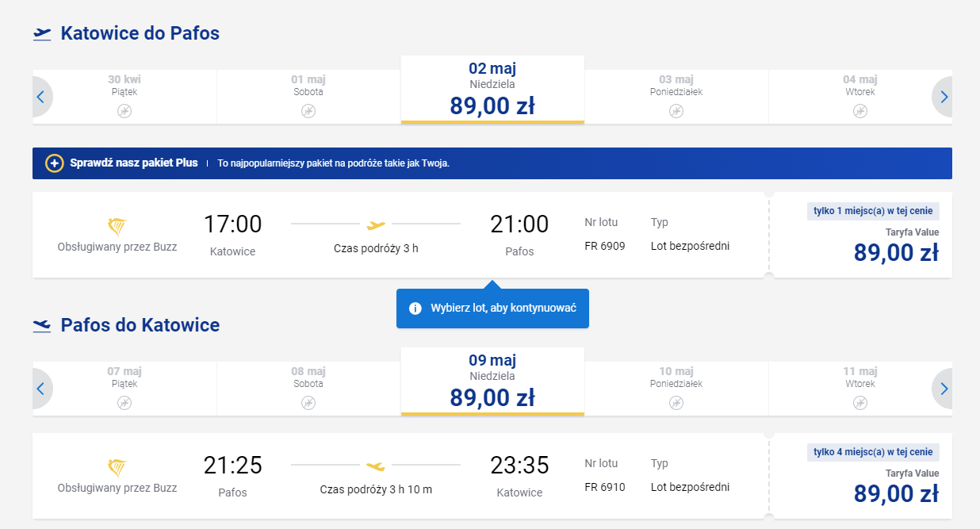
Task: Choose the 01 maj Sobota outbound date
Action: pos(308,96)
